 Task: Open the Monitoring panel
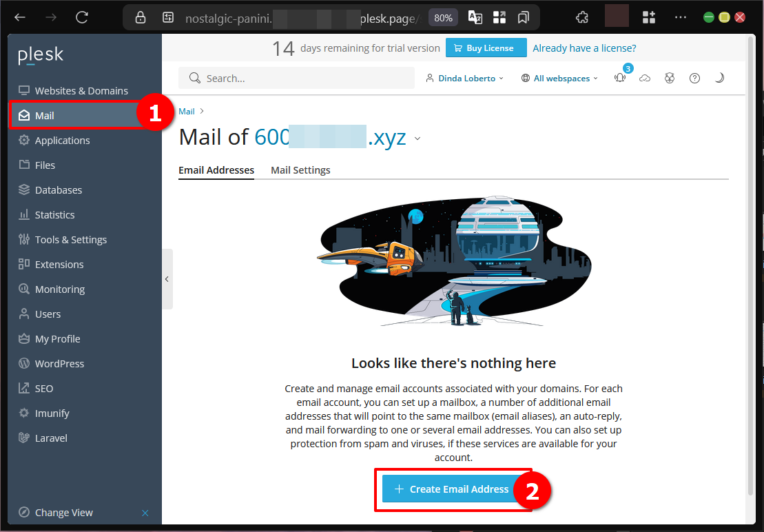tap(61, 289)
